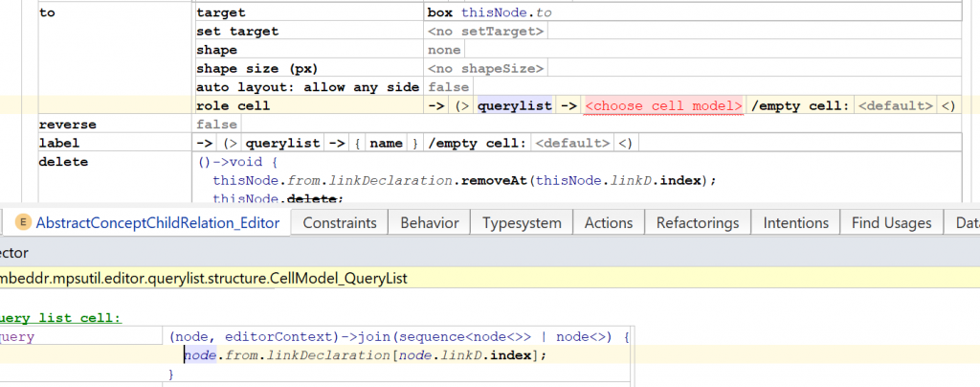Image resolution: width=980 pixels, height=387 pixels.
Task: Click the 'set target' property label
Action: tap(237, 31)
